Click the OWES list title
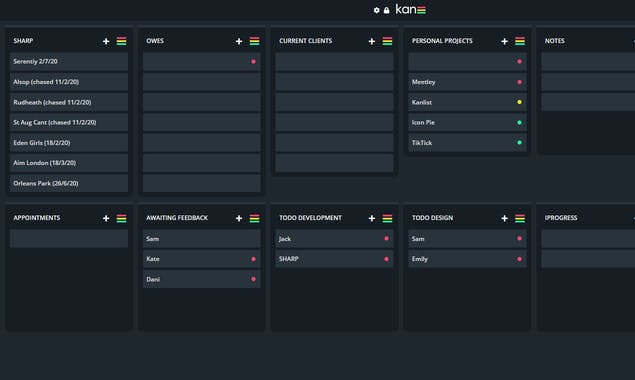Viewport: 635px width, 380px height. point(155,41)
